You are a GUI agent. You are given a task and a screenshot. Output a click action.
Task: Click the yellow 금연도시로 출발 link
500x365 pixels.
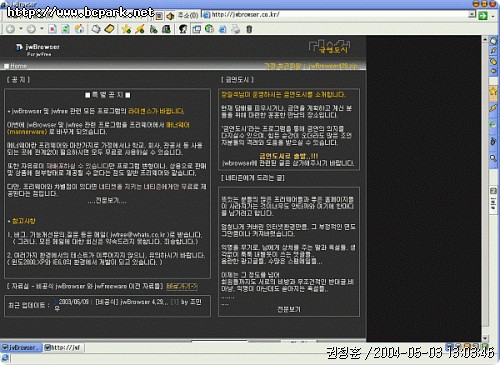(289, 156)
